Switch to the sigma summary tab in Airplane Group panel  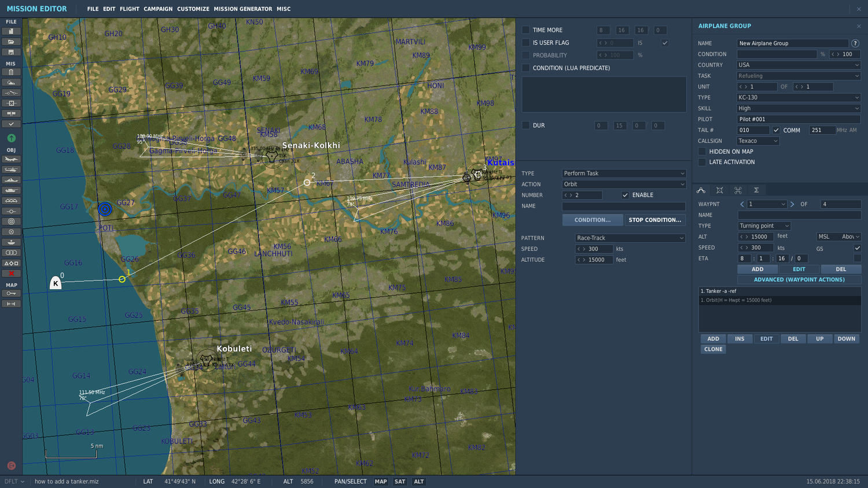click(755, 190)
